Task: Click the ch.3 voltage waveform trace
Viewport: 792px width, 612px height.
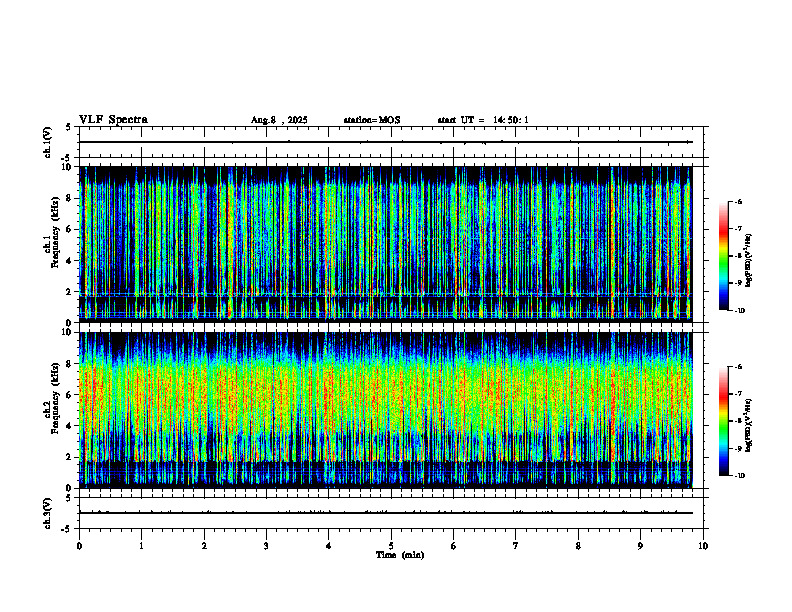Action: coord(385,513)
